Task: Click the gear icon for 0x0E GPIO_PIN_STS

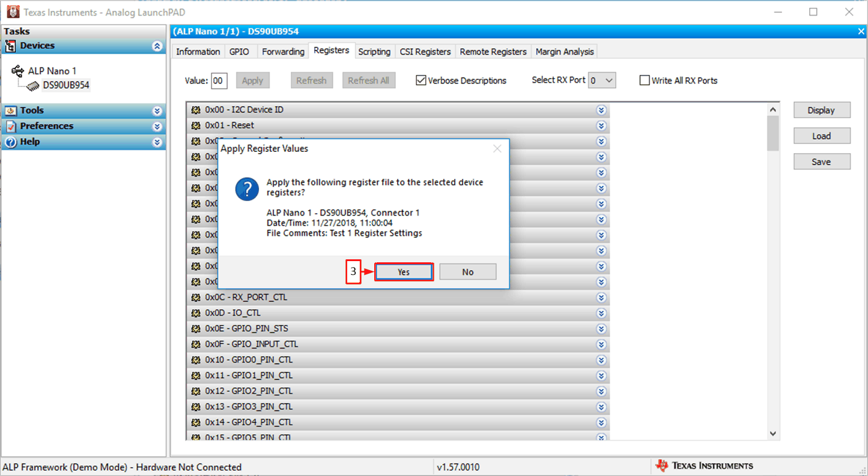Action: click(x=195, y=328)
